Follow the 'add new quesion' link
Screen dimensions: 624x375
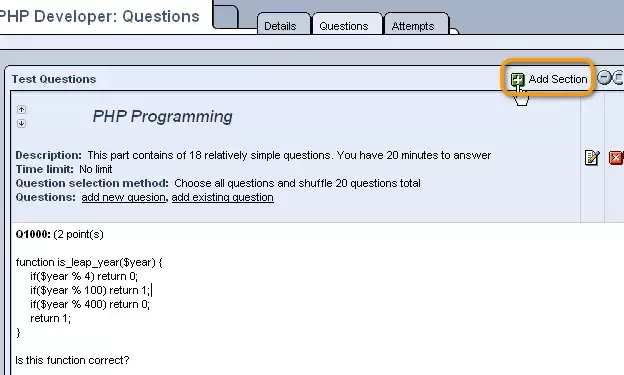123,197
